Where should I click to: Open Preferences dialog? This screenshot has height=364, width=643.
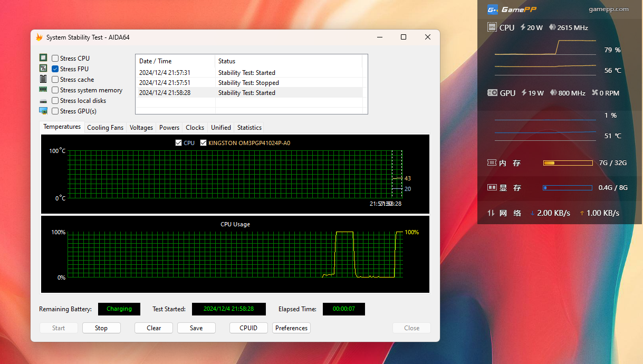pos(291,328)
